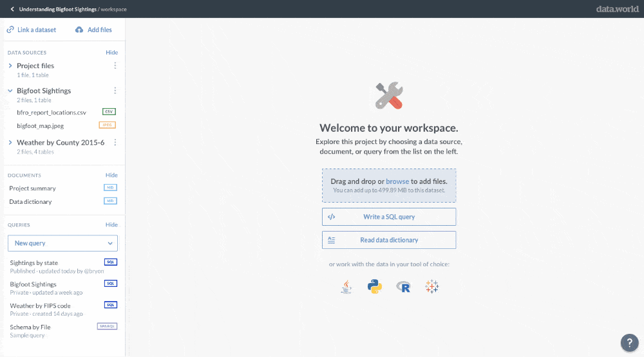Expand the Project files tree

pyautogui.click(x=10, y=66)
